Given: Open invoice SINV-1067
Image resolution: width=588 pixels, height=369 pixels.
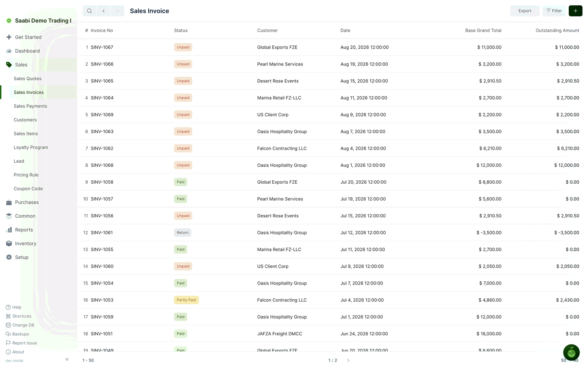Looking at the screenshot, I should pos(102,47).
